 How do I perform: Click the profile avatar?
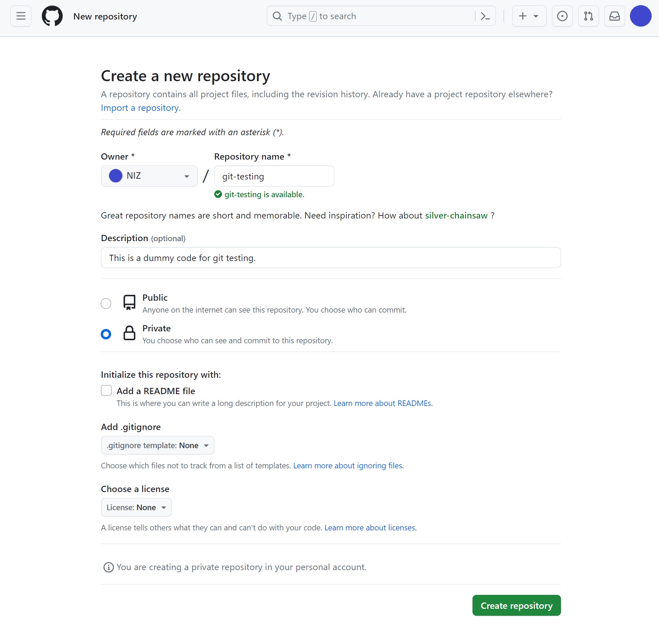coord(640,16)
